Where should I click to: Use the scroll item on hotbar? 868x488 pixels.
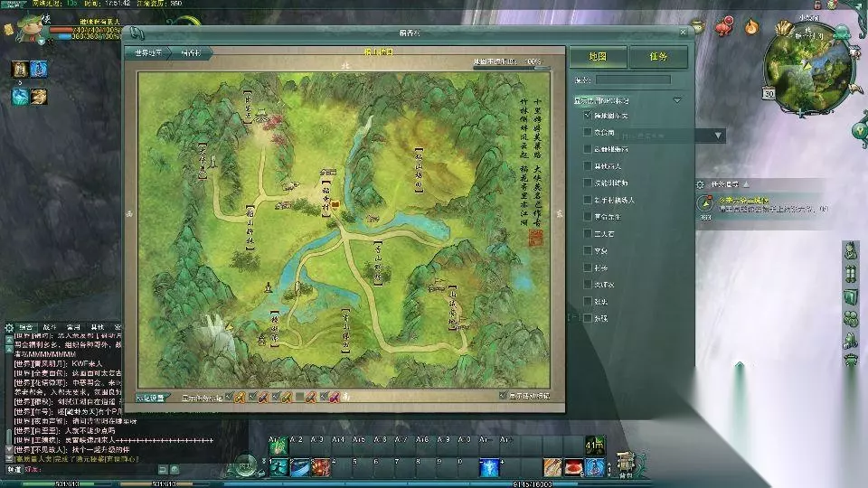pos(552,467)
